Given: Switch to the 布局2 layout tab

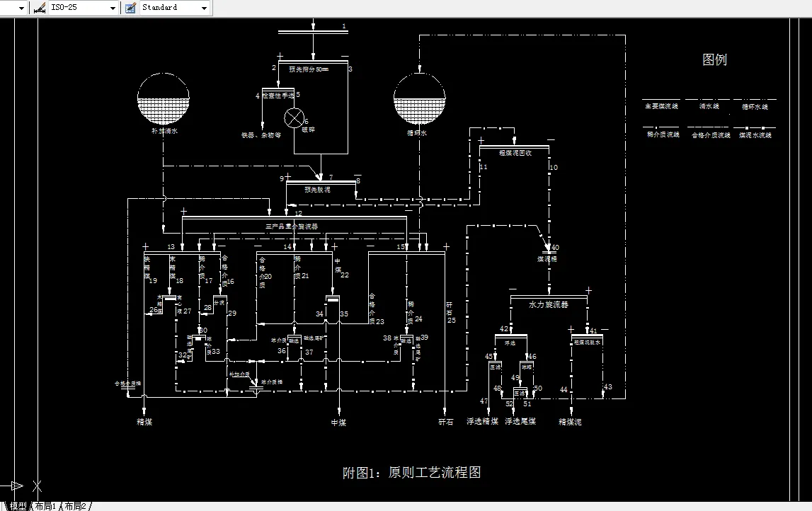Looking at the screenshot, I should 74,506.
